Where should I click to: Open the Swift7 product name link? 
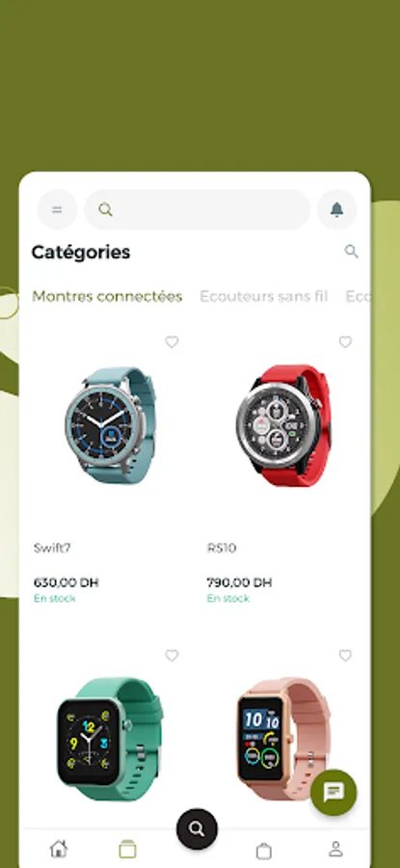coord(52,548)
